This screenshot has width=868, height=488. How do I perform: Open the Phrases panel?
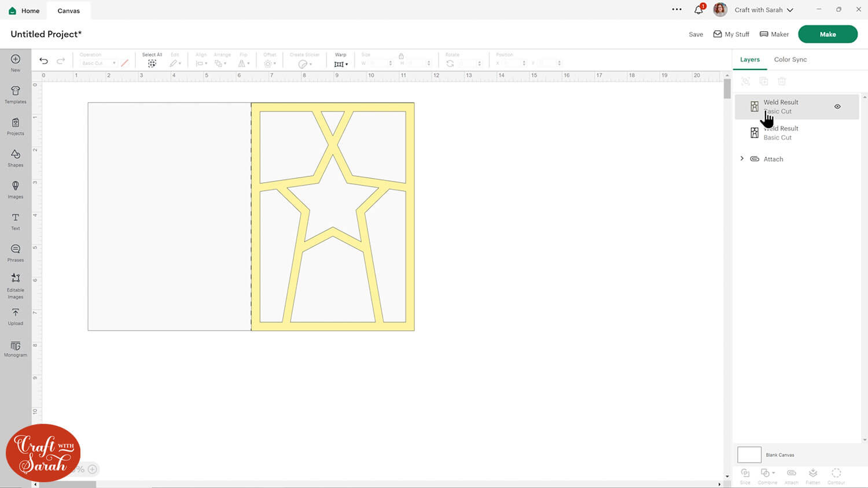point(16,252)
